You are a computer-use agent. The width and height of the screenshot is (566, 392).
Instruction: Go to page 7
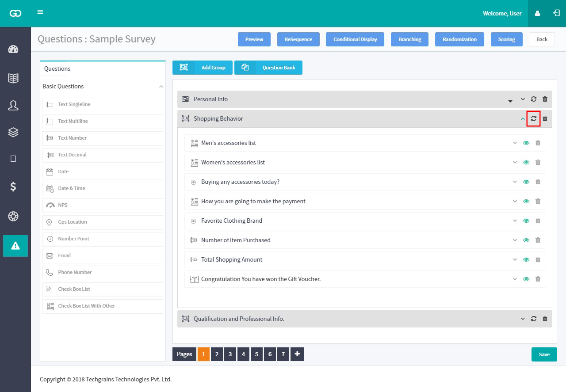pyautogui.click(x=283, y=354)
